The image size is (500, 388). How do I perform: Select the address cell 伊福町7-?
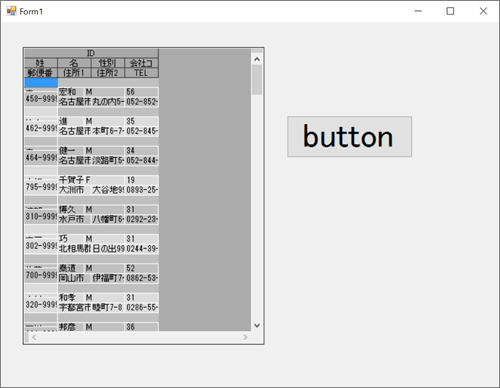pyautogui.click(x=108, y=278)
